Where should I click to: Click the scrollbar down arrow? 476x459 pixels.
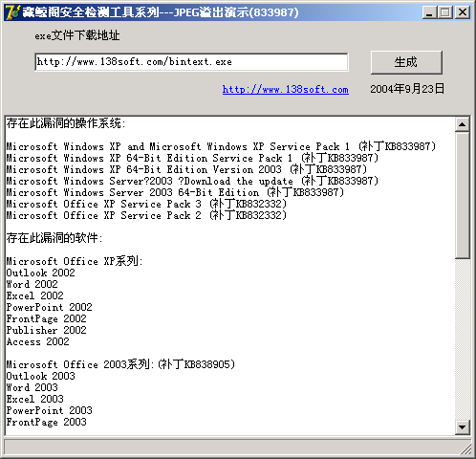coord(463,427)
